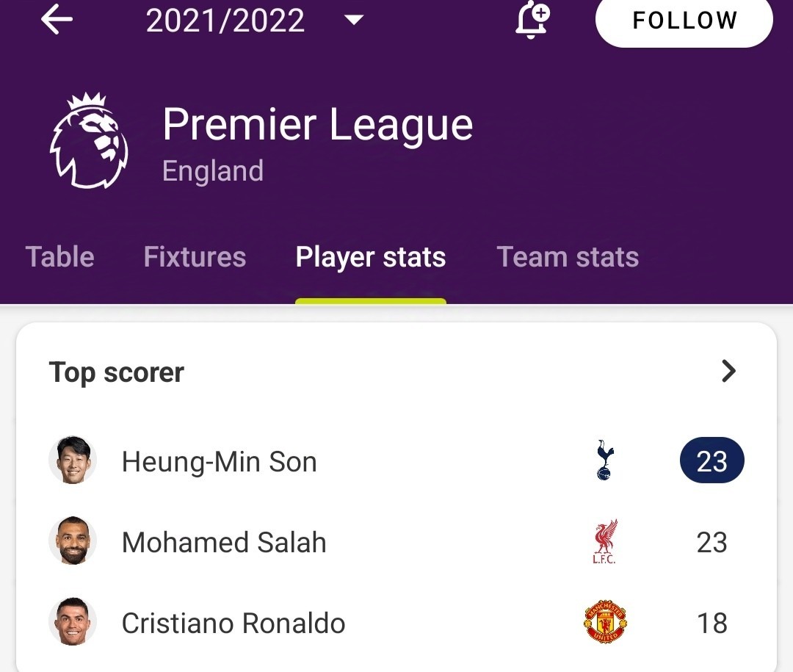Open the Tottenham club crest
Screen dimensions: 793x672
tap(605, 460)
